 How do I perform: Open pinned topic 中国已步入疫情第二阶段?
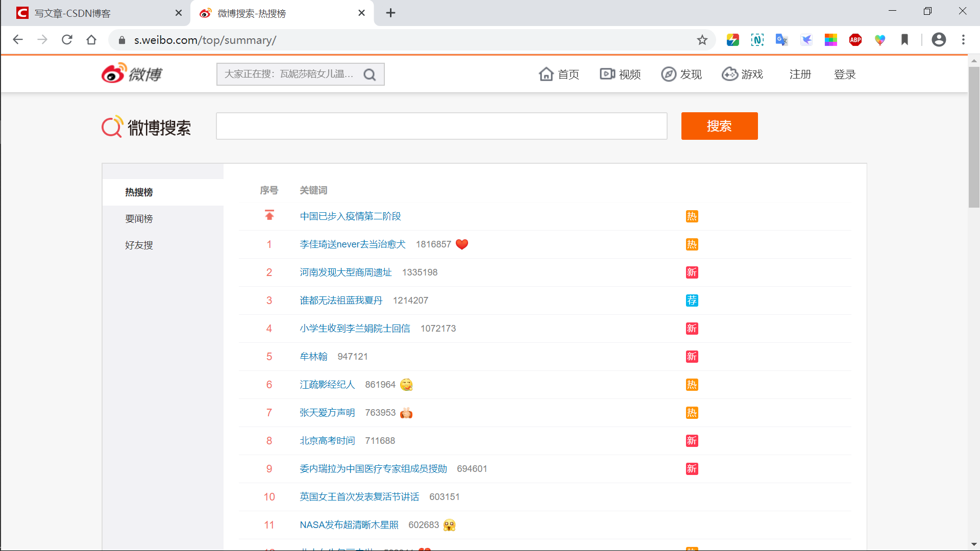[350, 216]
